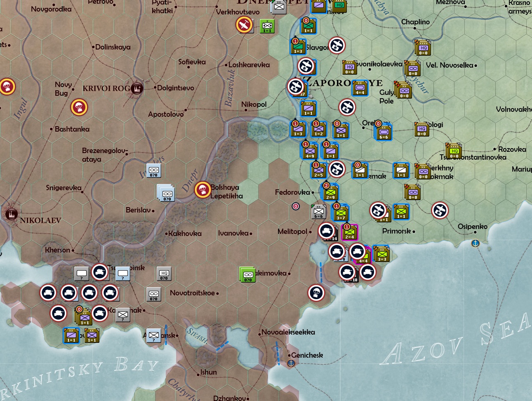Select the red aircraft marker near Verkhovtsevo

(244, 25)
